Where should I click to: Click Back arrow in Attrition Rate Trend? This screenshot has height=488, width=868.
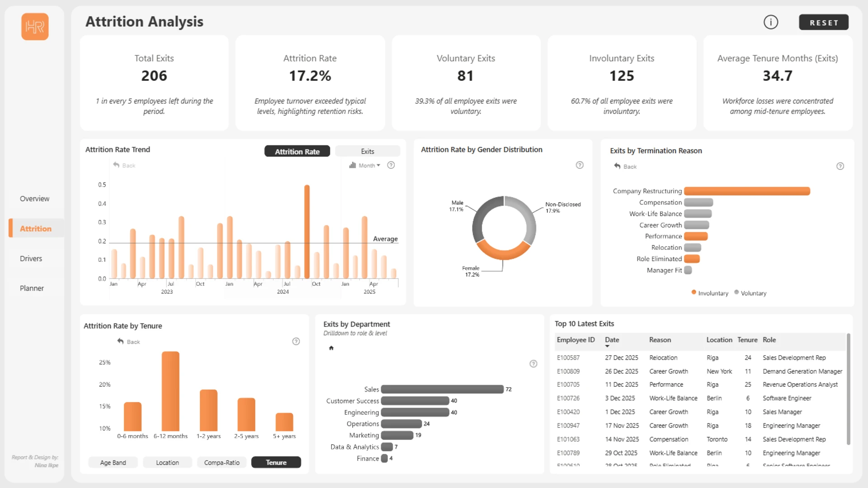(116, 165)
